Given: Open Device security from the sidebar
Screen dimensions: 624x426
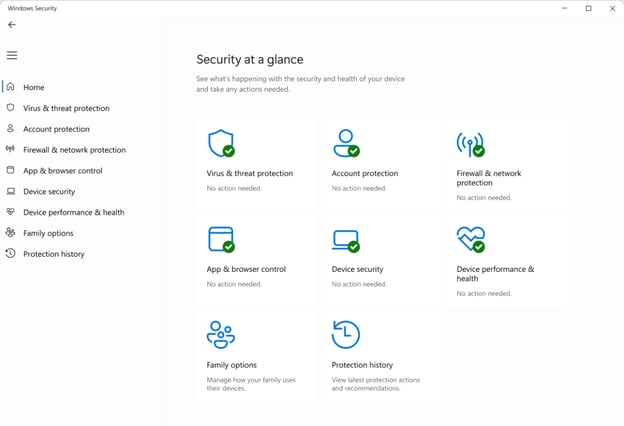Looking at the screenshot, I should (x=49, y=192).
